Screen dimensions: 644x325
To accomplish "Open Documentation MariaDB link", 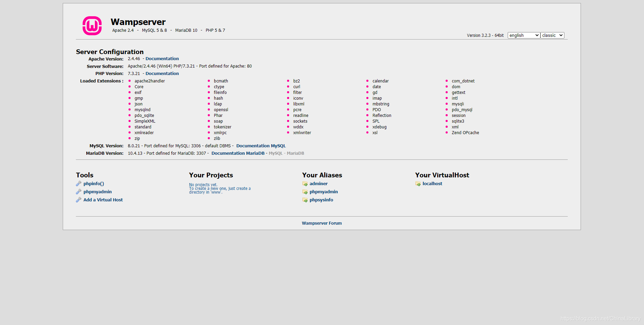I will point(238,153).
